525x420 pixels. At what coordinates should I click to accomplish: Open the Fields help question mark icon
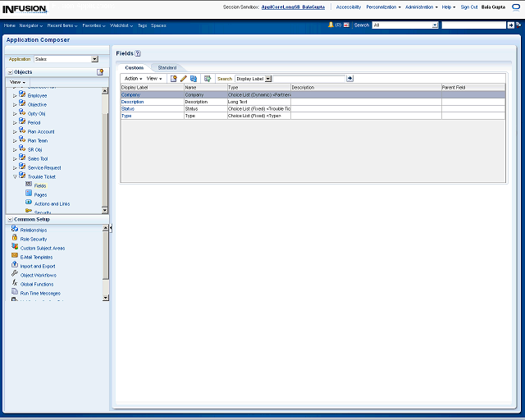pos(138,52)
